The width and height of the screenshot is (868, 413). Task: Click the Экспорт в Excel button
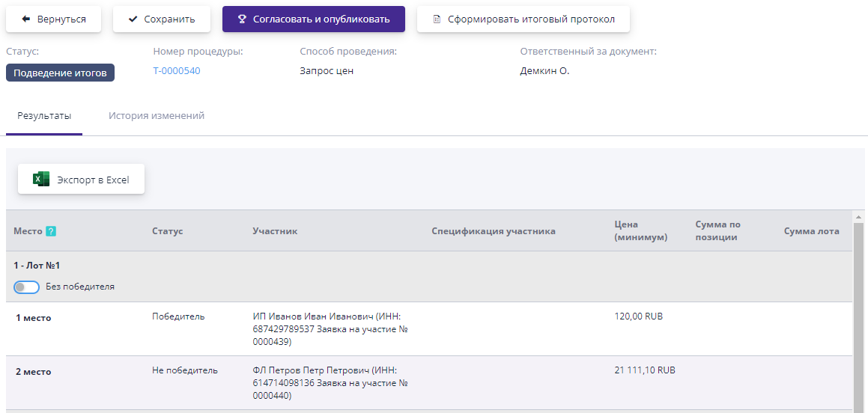81,180
